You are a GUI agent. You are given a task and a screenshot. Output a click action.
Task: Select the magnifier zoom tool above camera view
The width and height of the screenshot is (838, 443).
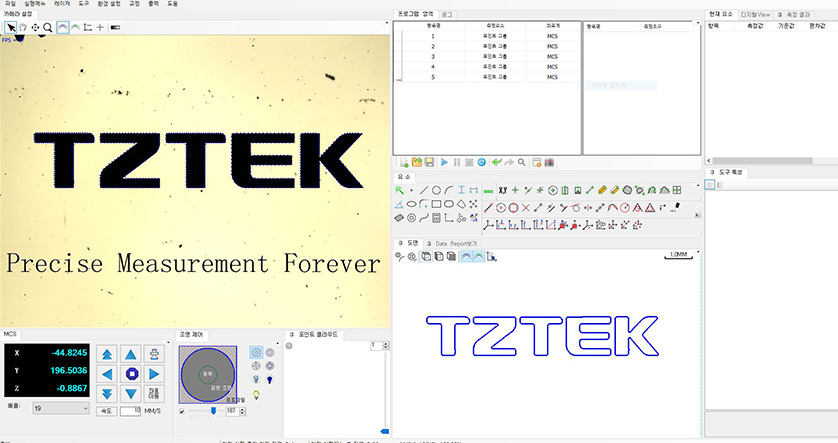tap(48, 27)
